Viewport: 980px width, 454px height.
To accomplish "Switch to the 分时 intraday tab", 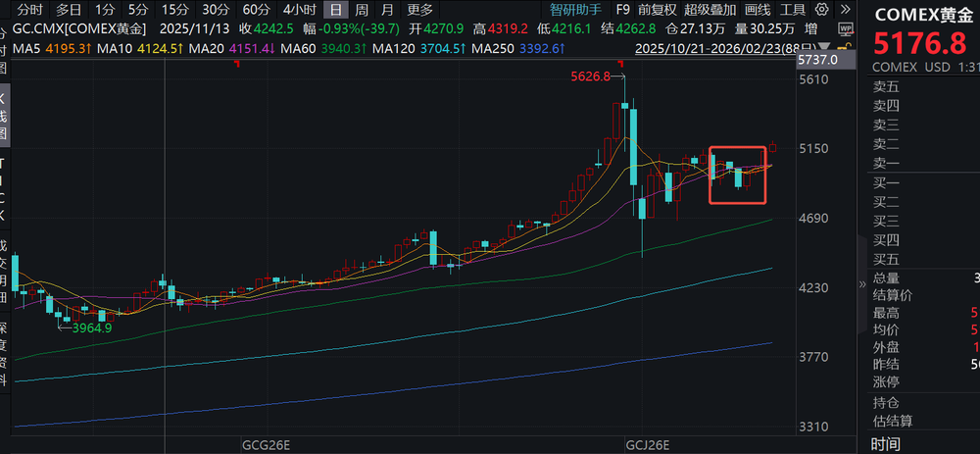I will pos(30,9).
